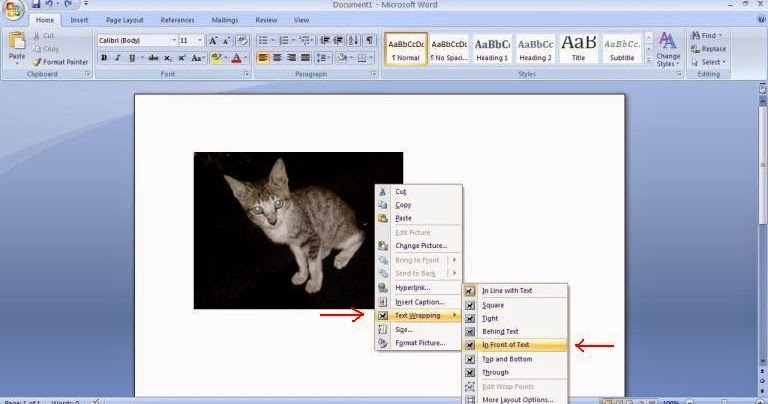
Task: Click the Replace button
Action: [708, 49]
